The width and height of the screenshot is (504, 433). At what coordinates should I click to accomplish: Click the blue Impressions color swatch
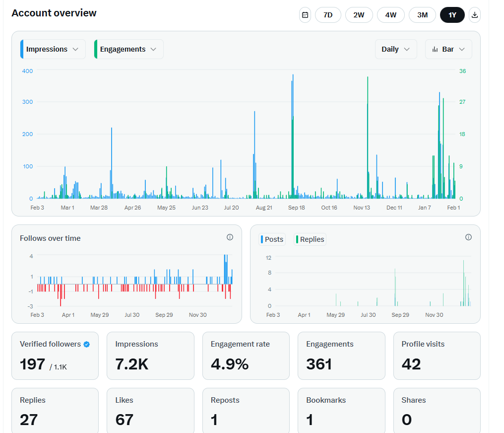pos(22,49)
